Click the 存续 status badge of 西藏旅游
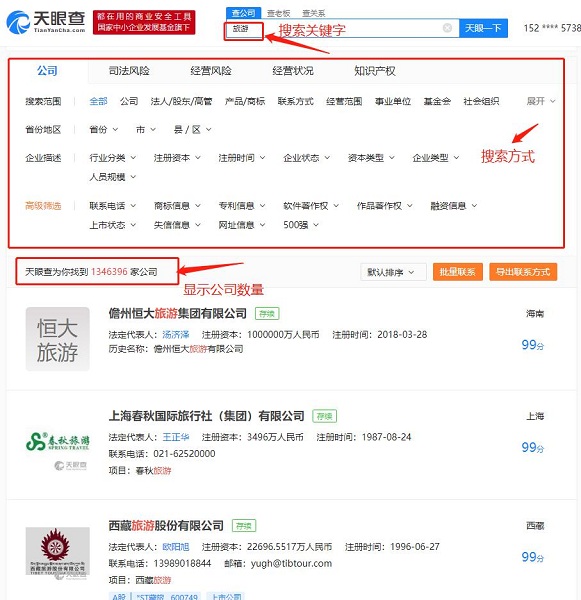Viewport: 581px width, 600px height. click(244, 526)
